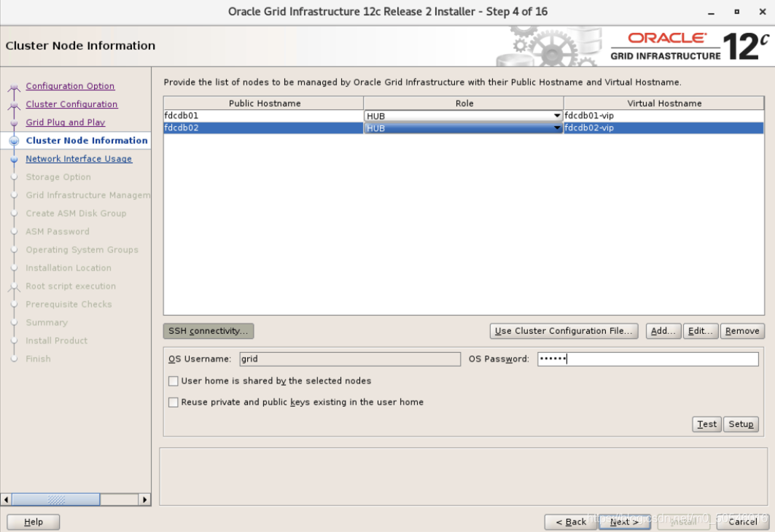775x532 pixels.
Task: Click the Next button
Action: click(x=624, y=522)
